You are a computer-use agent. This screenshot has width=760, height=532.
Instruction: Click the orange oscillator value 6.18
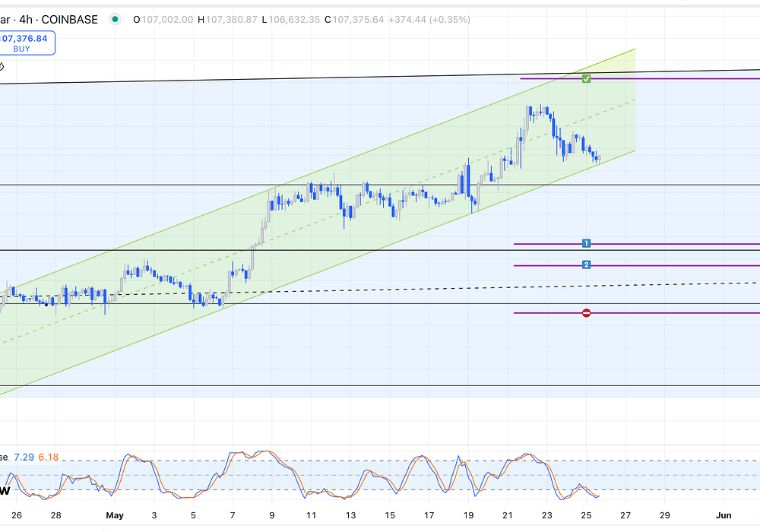tap(48, 457)
